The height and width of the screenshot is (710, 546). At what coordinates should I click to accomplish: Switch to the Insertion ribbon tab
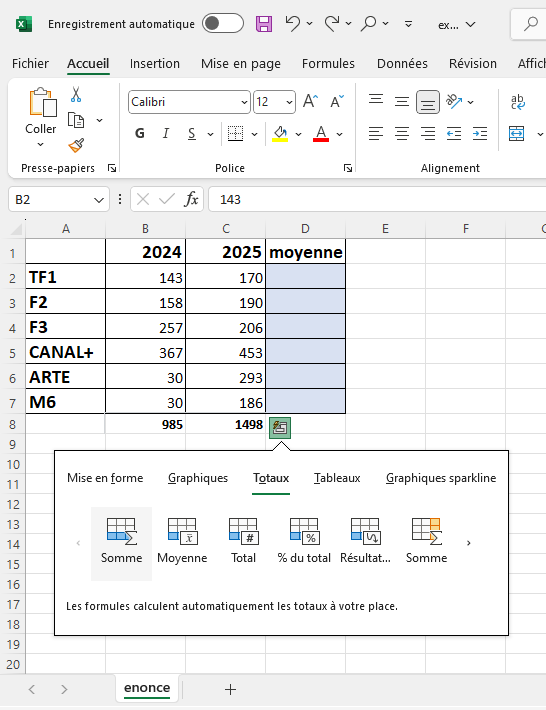click(155, 63)
